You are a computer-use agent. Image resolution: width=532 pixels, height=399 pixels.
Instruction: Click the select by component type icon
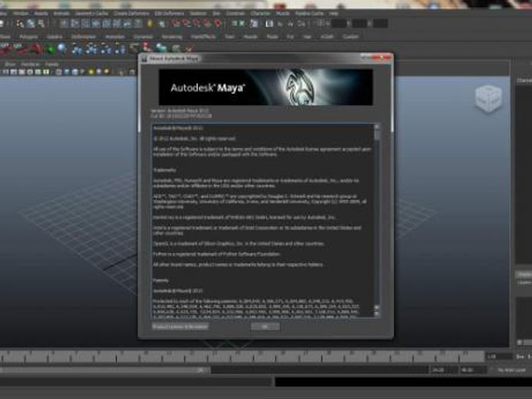(x=41, y=23)
